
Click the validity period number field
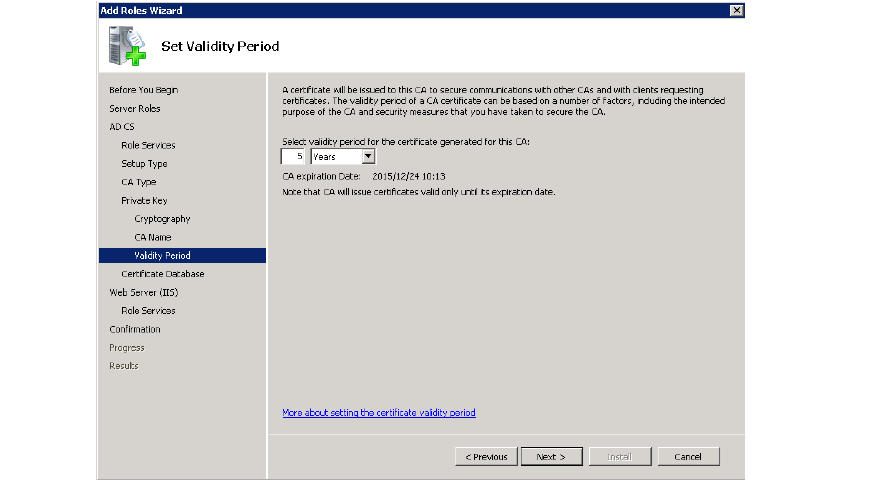[x=294, y=157]
